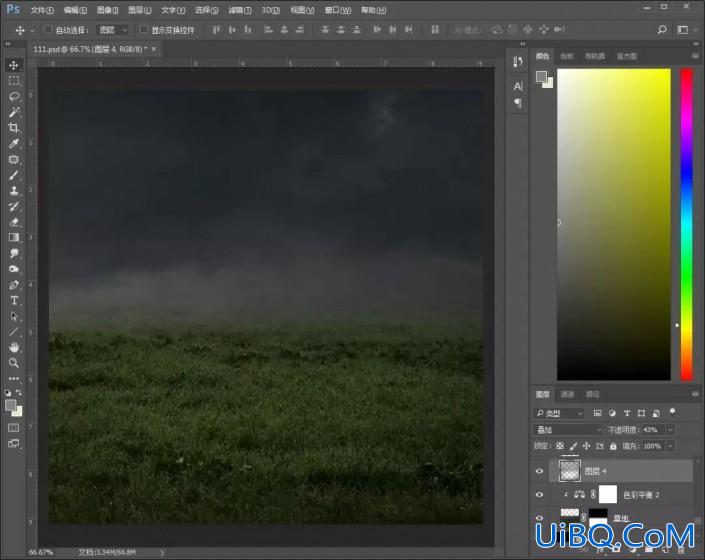
Task: Toggle layer filtering on/off switch
Action: coord(673,412)
